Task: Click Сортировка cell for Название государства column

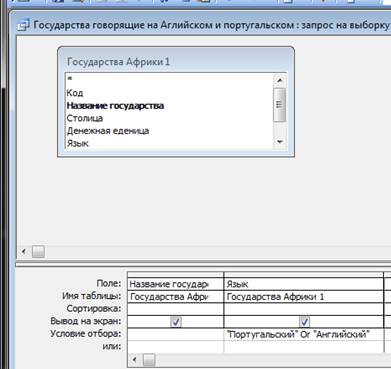Action: [x=176, y=309]
